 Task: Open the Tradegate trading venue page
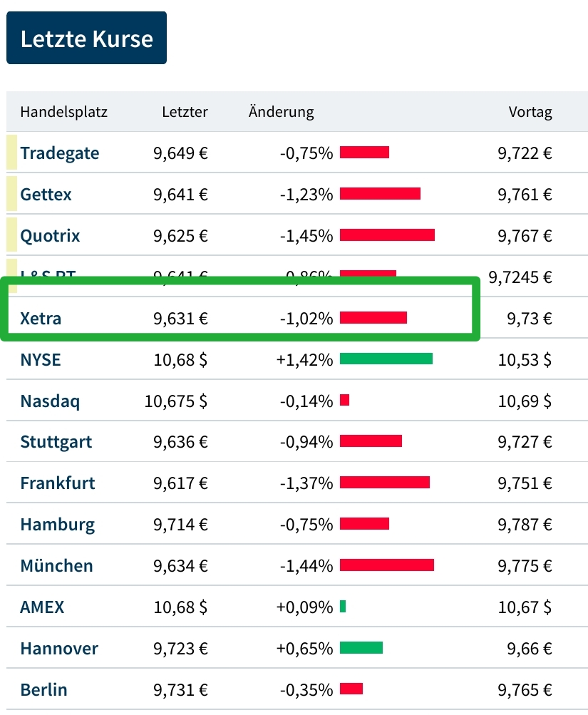pos(60,153)
